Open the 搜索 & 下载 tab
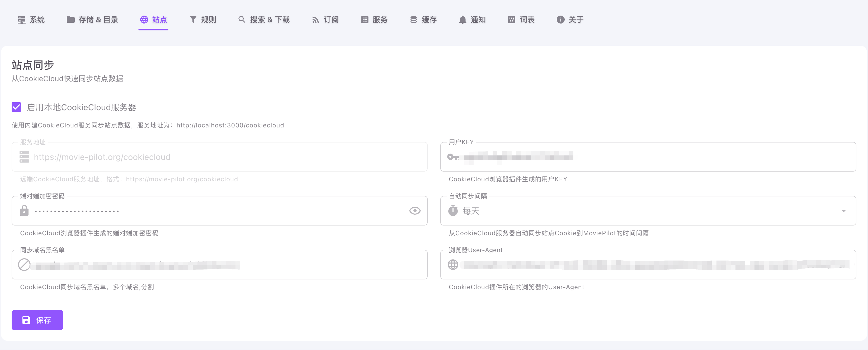The image size is (868, 350). point(264,20)
